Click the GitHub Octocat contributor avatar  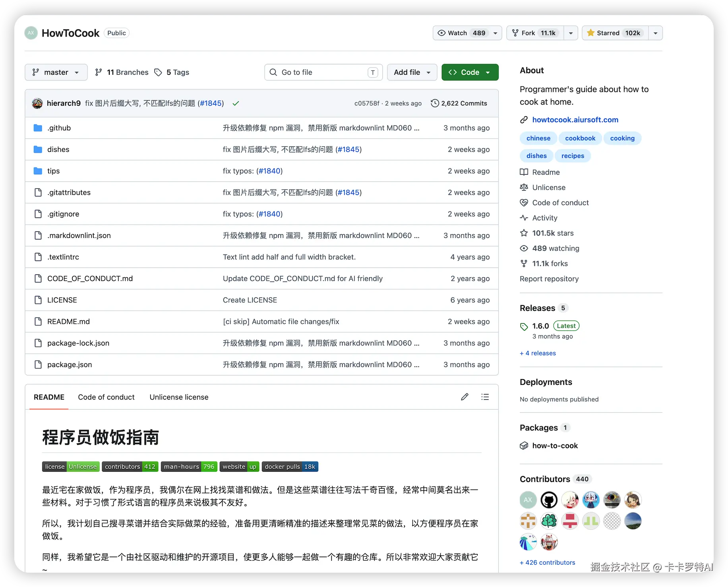[x=549, y=500]
